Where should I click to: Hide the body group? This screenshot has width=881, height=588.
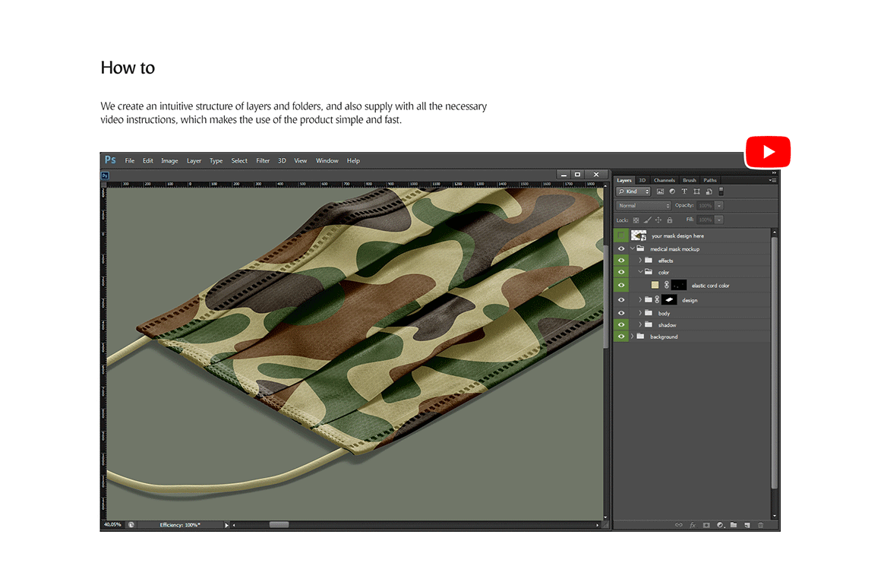tap(620, 313)
